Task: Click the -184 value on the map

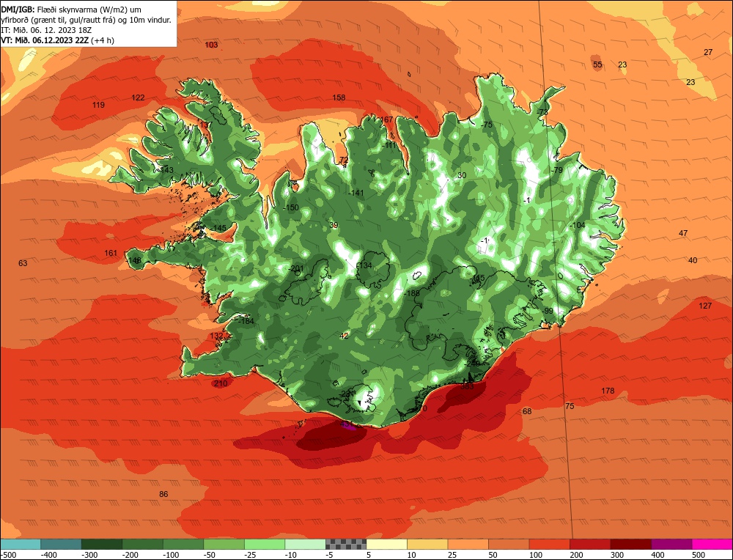Action: pyautogui.click(x=246, y=321)
